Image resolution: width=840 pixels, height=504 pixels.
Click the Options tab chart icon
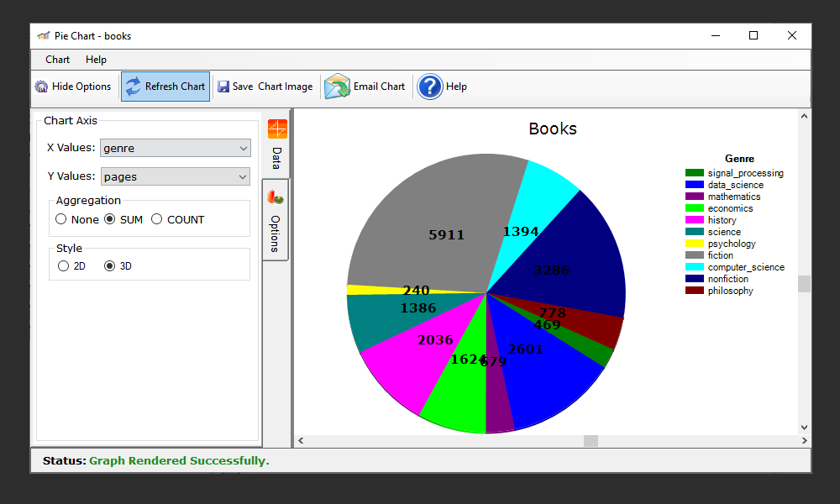click(276, 197)
